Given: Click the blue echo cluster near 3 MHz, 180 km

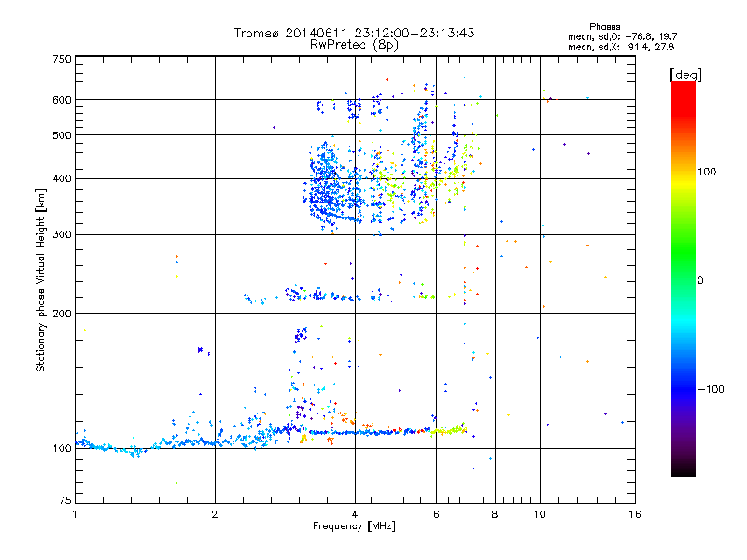Looking at the screenshot, I should point(301,334).
